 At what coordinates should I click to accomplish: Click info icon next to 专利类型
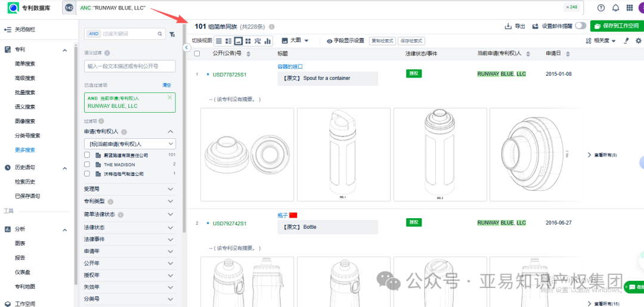110,202
